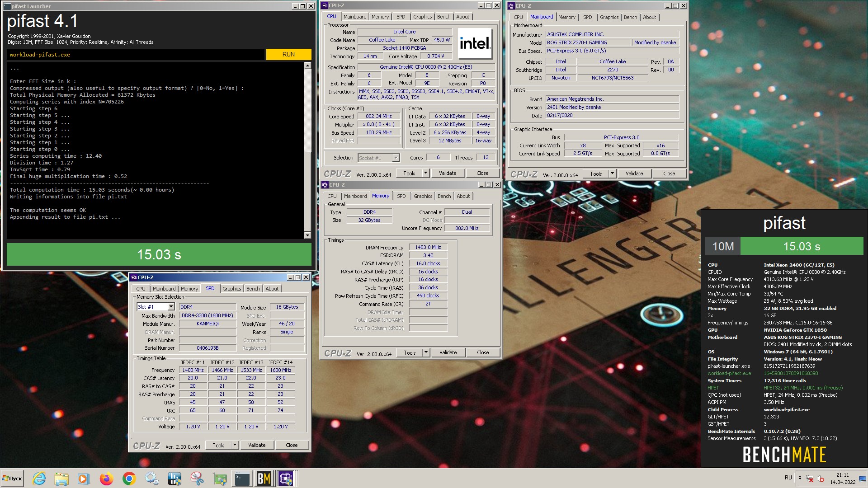This screenshot has height=488, width=868.
Task: Open the HWiNFO shield icon in taskbar
Action: pyautogui.click(x=174, y=479)
